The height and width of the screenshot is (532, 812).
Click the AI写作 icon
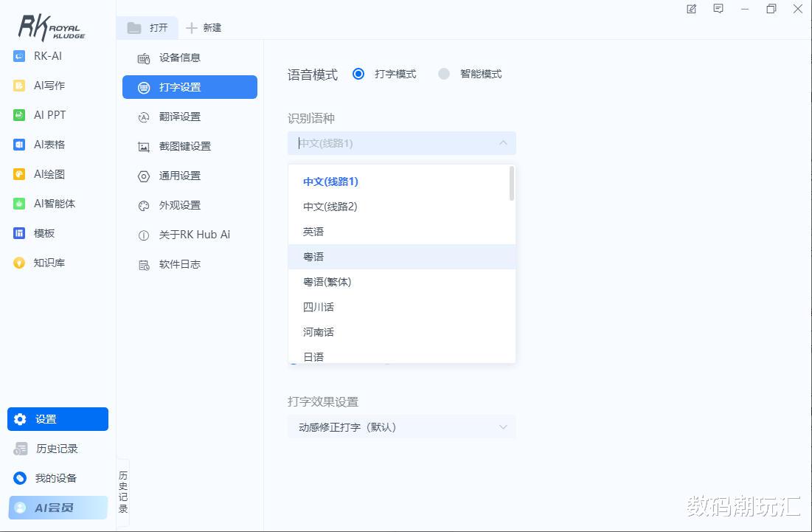pos(19,86)
